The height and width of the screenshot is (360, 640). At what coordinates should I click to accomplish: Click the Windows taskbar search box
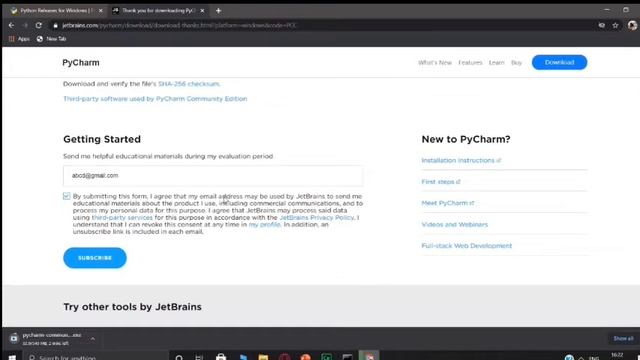[96, 357]
